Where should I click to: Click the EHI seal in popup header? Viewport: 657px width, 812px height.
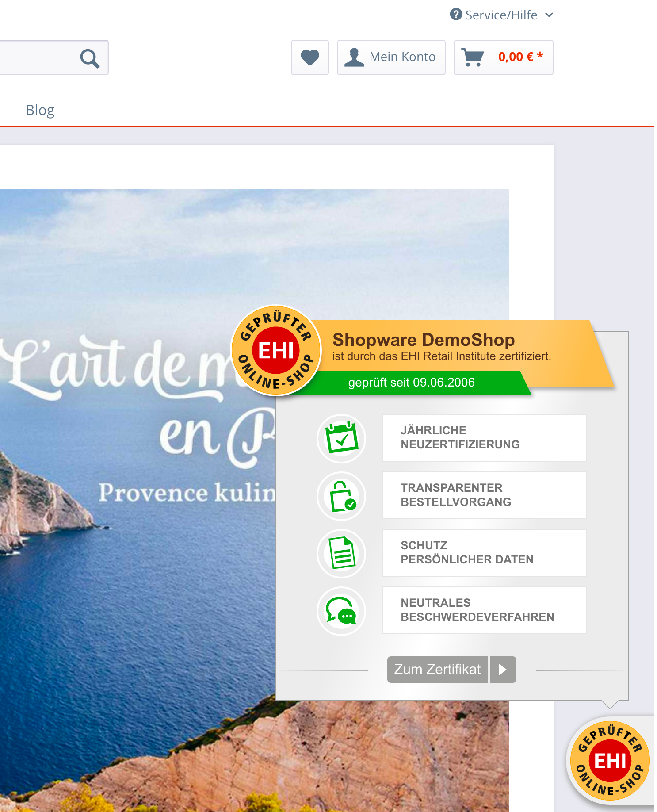coord(276,350)
